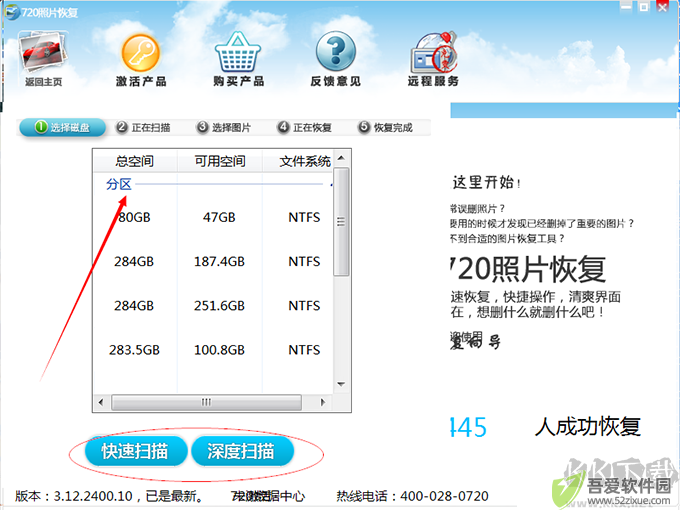Click the 100.8GB free space cell
This screenshot has width=680, height=510.
pyautogui.click(x=219, y=350)
